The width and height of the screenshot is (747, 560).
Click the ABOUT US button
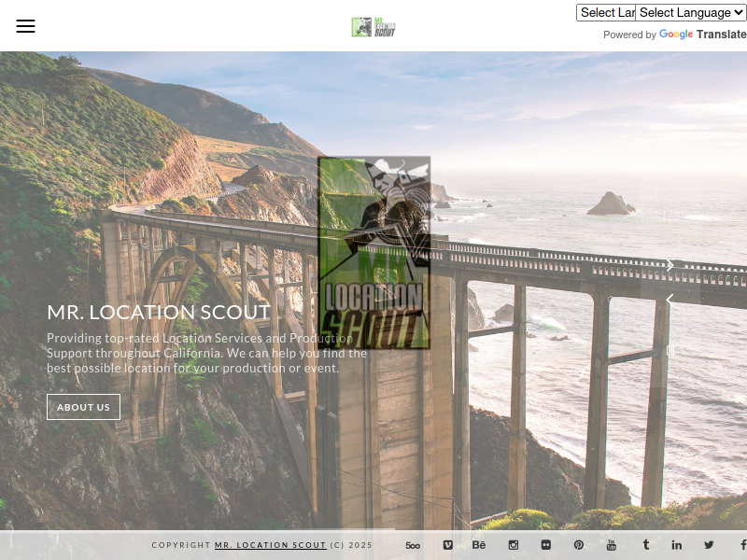[x=83, y=407]
